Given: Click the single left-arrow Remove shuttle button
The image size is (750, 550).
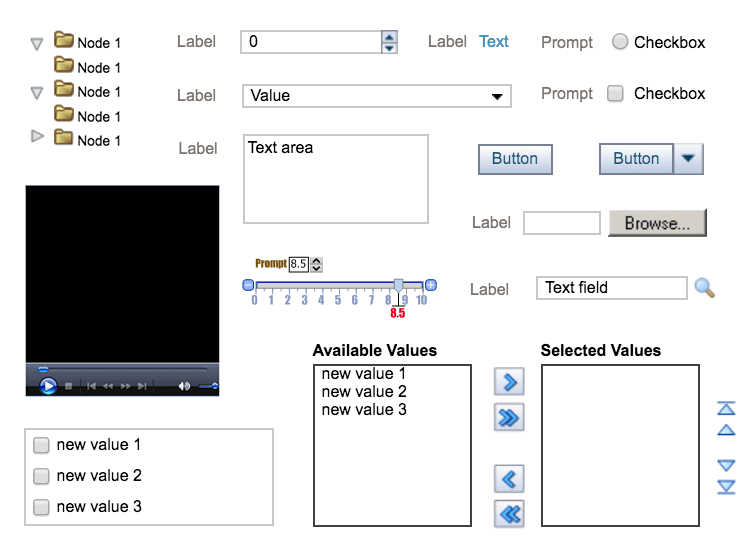Looking at the screenshot, I should (509, 479).
